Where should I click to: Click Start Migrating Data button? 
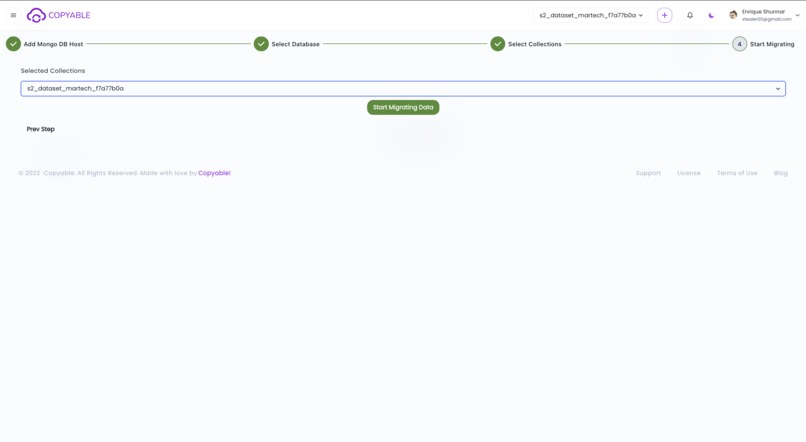coord(403,107)
